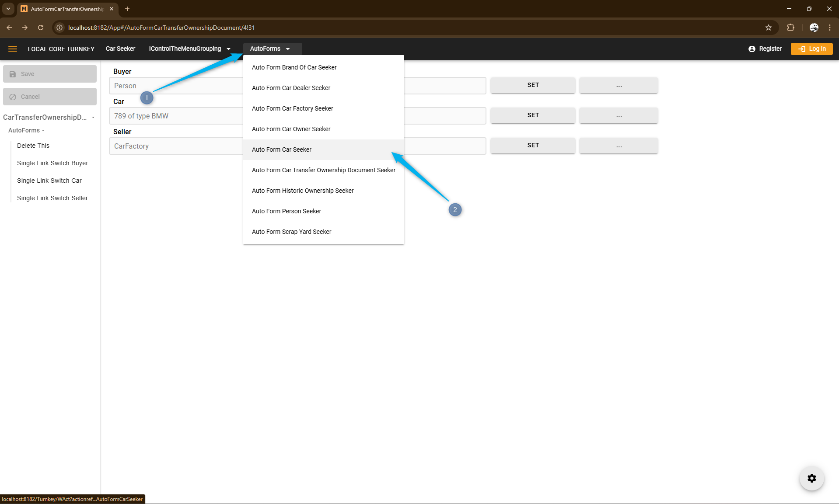This screenshot has width=839, height=504.
Task: Toggle the sidebar AutoForms subgroup
Action: tap(26, 130)
